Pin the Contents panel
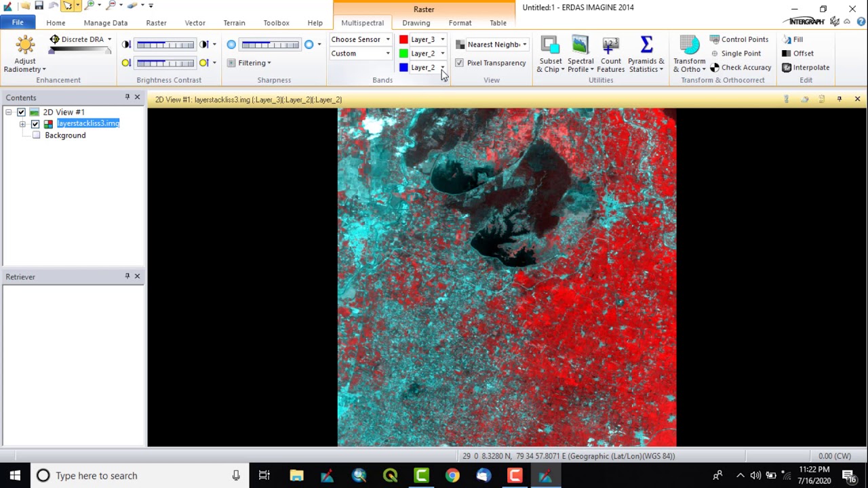The width and height of the screenshot is (868, 488). (x=127, y=98)
